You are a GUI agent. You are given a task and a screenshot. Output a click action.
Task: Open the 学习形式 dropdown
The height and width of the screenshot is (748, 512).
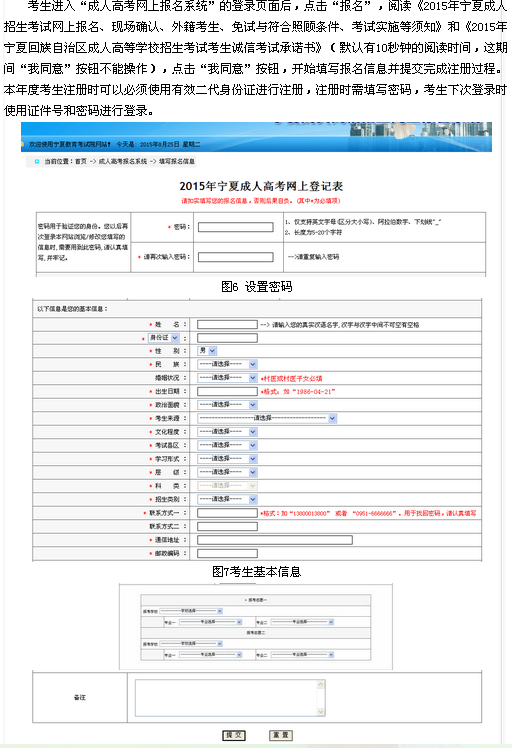[227, 458]
